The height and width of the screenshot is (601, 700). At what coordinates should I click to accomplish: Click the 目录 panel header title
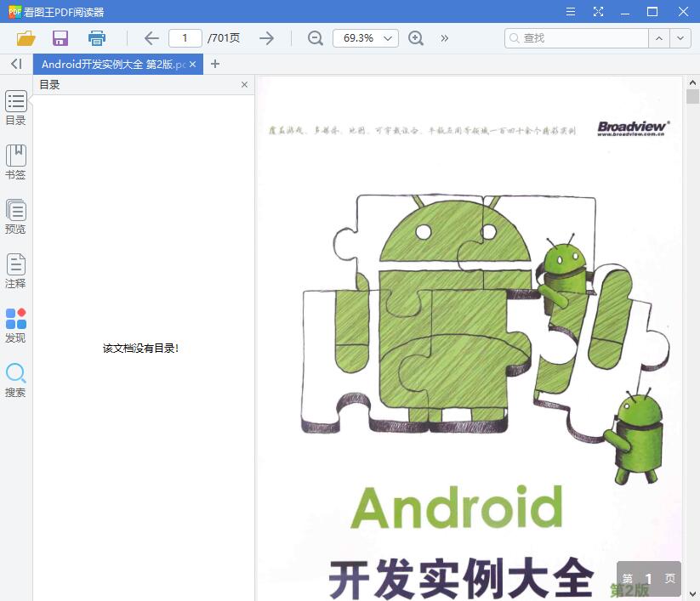49,85
